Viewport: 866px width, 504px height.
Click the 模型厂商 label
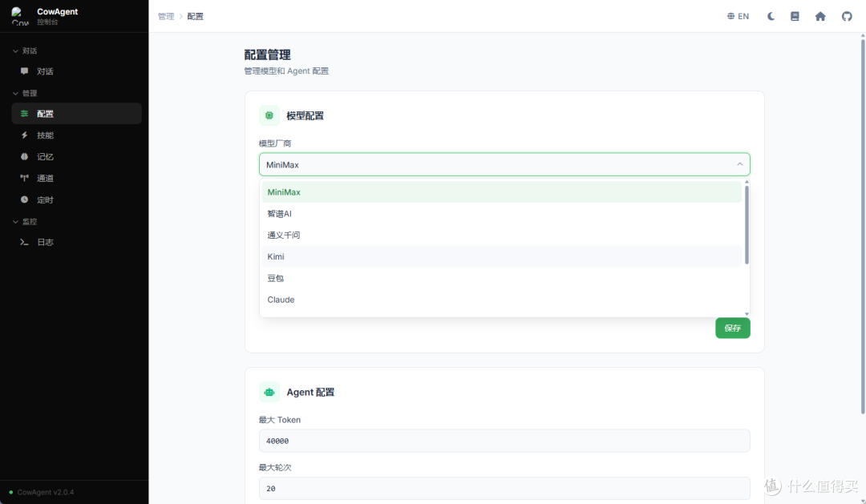click(275, 143)
